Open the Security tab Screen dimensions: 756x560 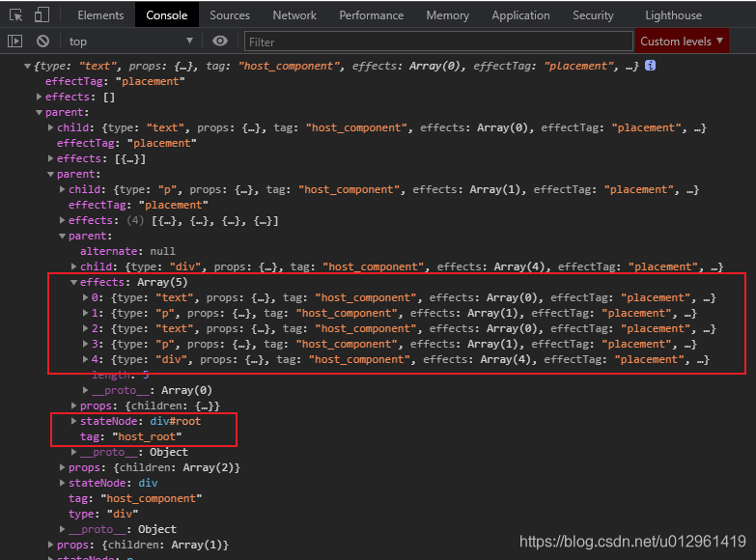[x=593, y=15]
